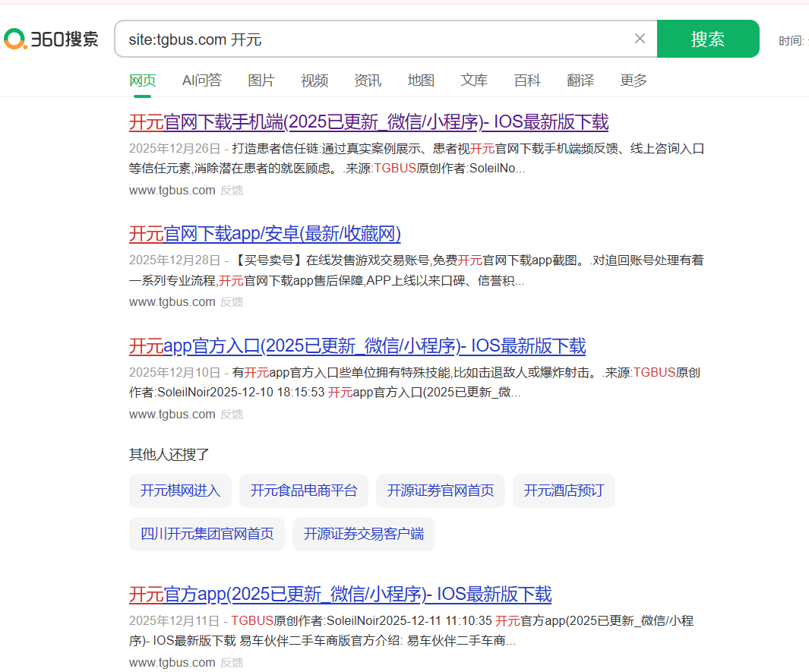Select suggestion 四川开元集团官网首页
The width and height of the screenshot is (809, 672).
(x=207, y=534)
